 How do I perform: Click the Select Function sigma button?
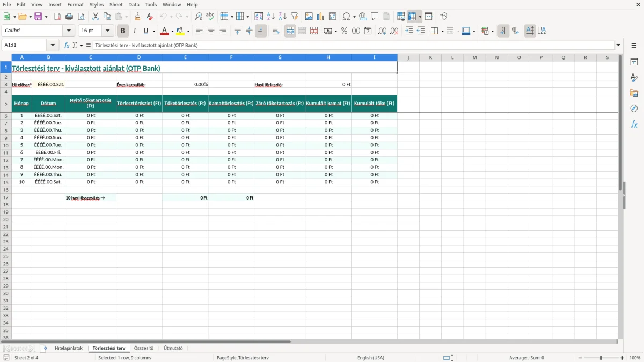[75, 46]
